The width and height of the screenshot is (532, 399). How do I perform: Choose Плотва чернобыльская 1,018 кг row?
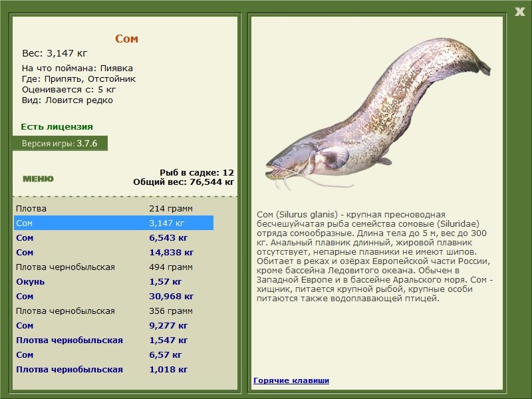point(114,369)
